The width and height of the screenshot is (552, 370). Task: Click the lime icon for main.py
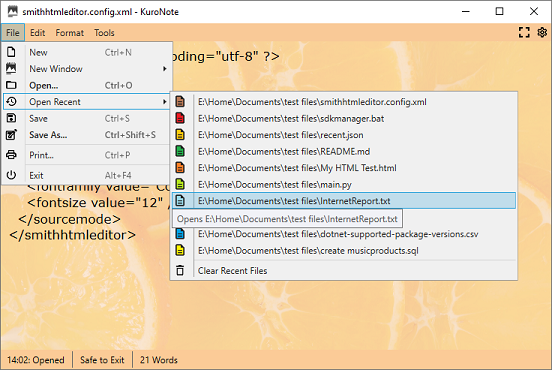point(180,184)
